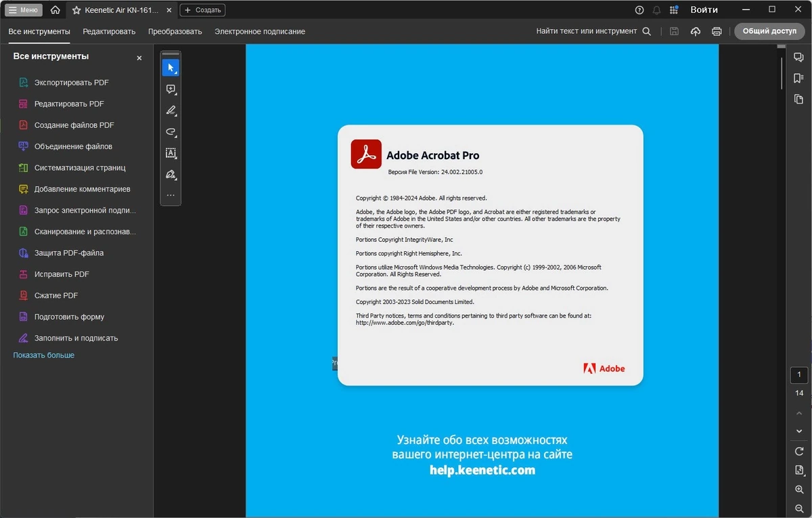
Task: Click the zoom in magnifier icon
Action: 799,490
